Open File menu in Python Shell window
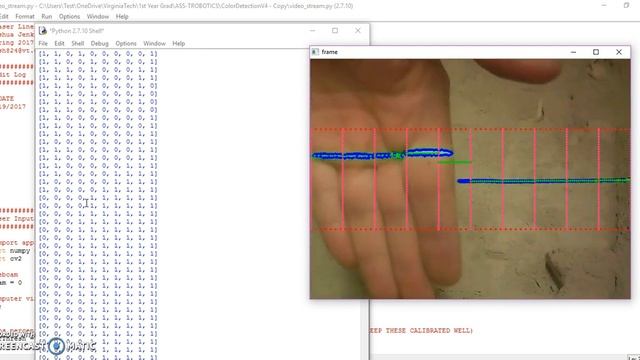 tap(43, 44)
